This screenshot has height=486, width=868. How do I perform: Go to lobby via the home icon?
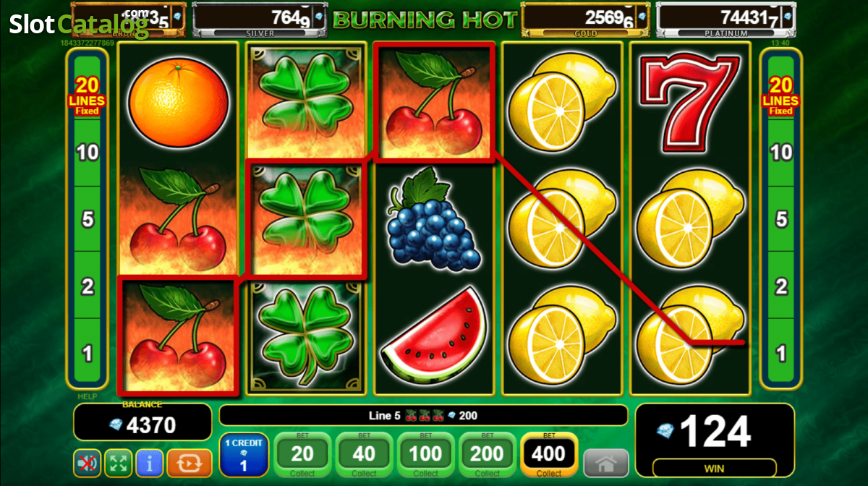pos(605,463)
